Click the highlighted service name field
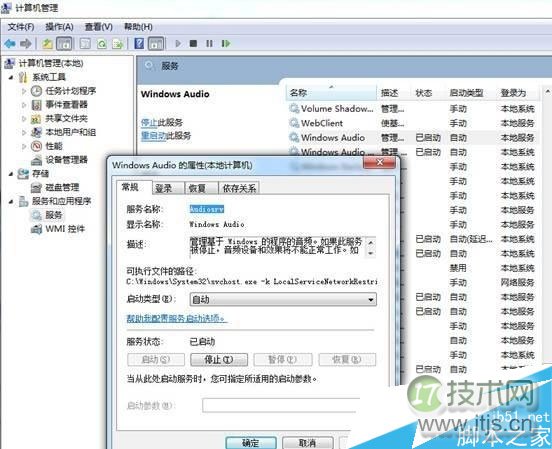The width and height of the screenshot is (552, 449). [207, 209]
